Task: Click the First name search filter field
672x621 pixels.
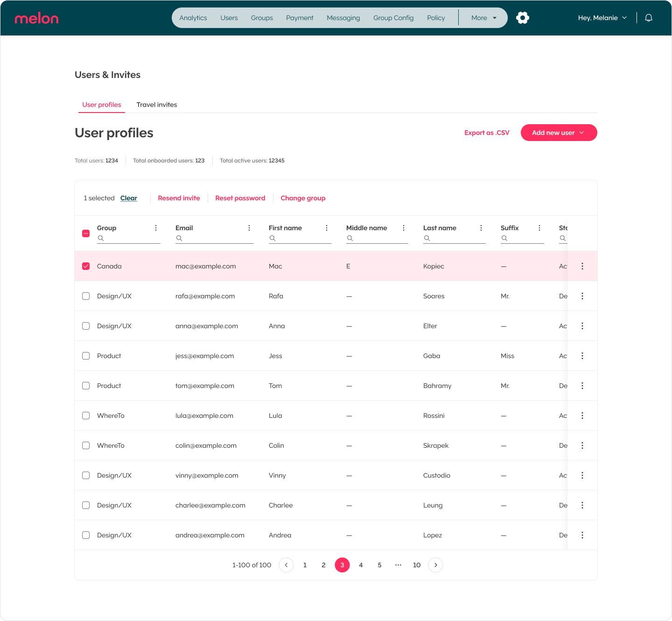Action: pyautogui.click(x=300, y=238)
